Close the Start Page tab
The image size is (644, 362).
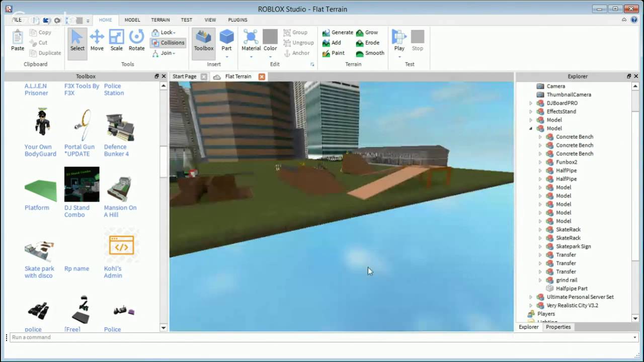coord(204,76)
